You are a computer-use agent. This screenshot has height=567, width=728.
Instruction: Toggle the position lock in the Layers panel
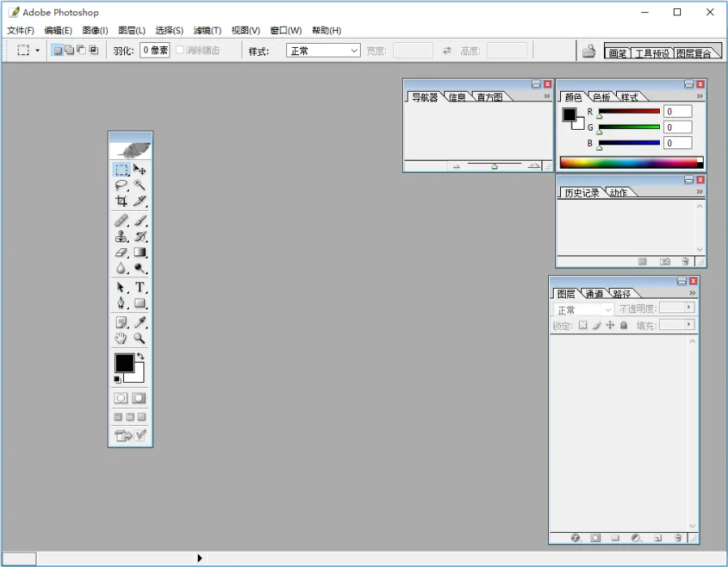(x=609, y=324)
